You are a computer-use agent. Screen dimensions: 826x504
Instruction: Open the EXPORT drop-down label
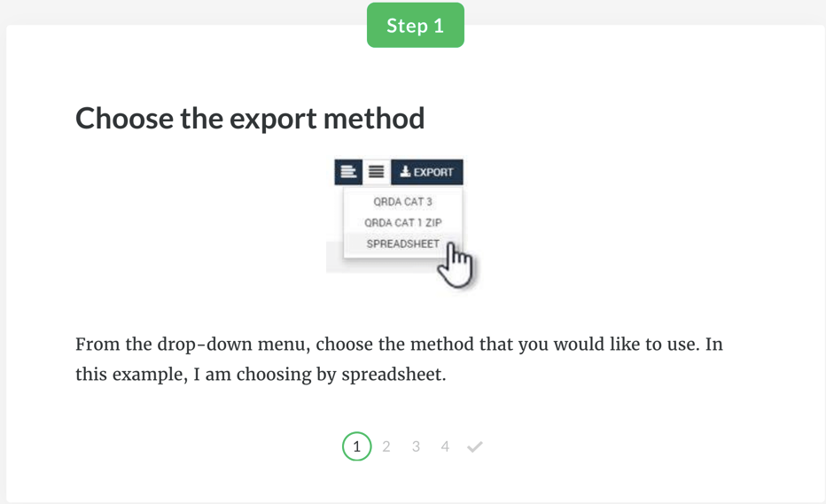(x=433, y=172)
